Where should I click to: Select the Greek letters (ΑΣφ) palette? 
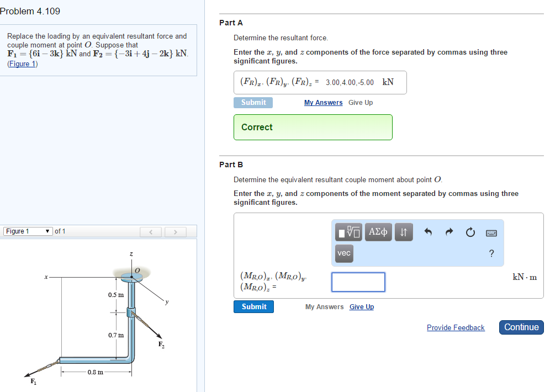pos(378,232)
